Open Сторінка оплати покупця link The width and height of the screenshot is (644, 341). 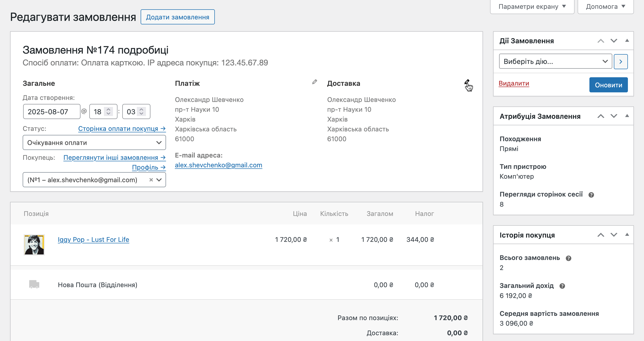pyautogui.click(x=122, y=129)
